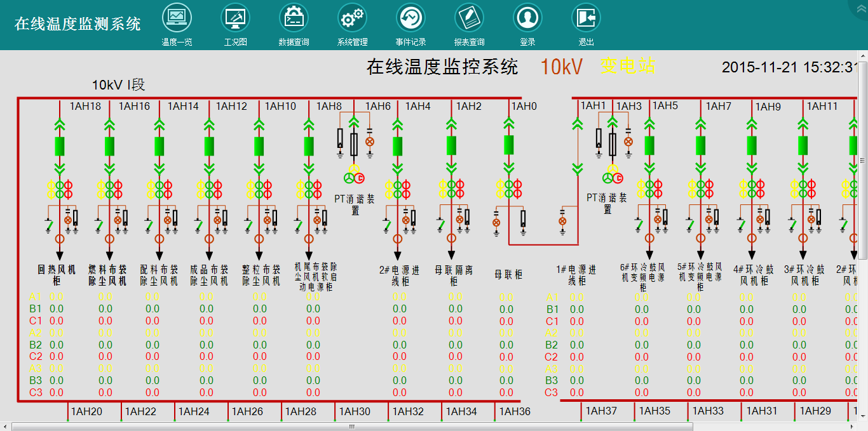Viewport: 868px width, 431px height.
Task: Toggle the green breaker under 1AH18
Action: point(60,146)
